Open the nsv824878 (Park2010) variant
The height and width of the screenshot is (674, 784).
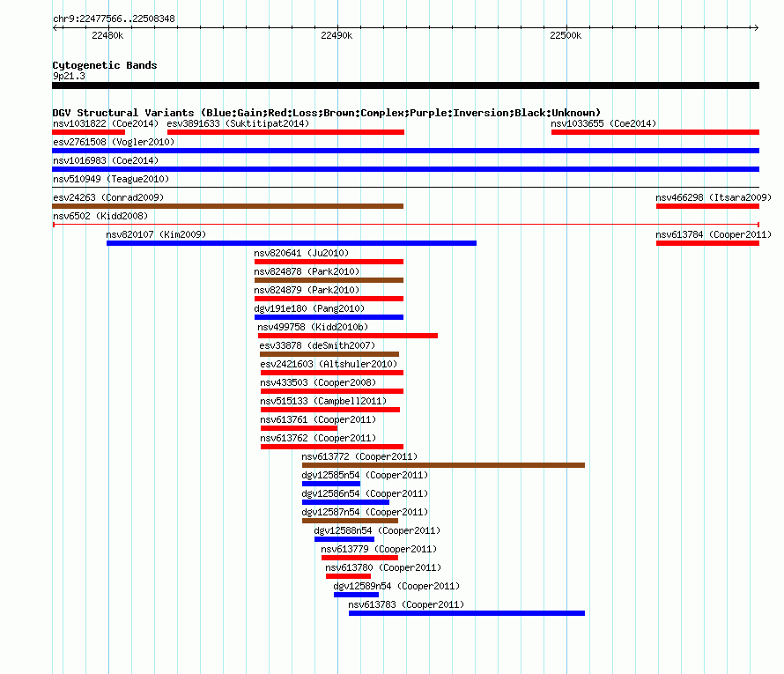click(x=329, y=280)
